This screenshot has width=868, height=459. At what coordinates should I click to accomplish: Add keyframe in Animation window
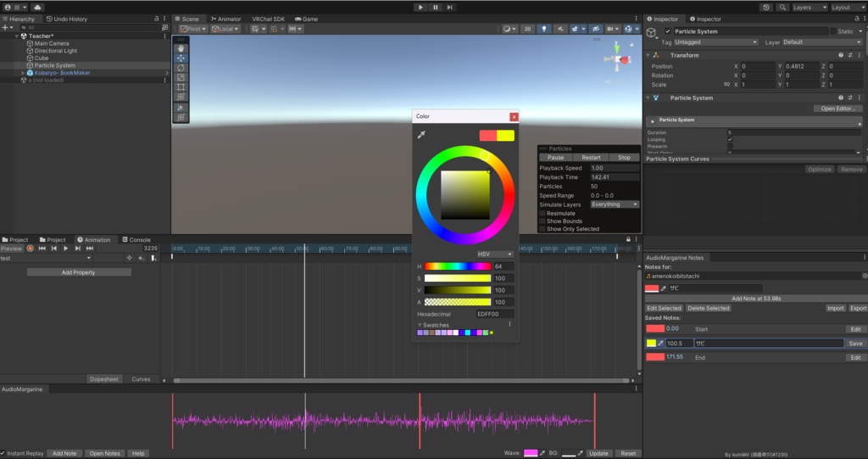click(x=142, y=258)
